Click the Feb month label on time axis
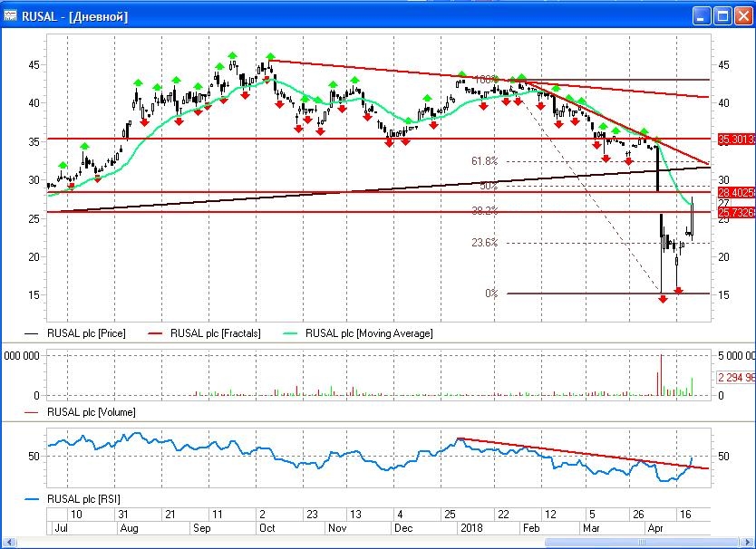Screen dimensions: 756x549 (x=531, y=528)
